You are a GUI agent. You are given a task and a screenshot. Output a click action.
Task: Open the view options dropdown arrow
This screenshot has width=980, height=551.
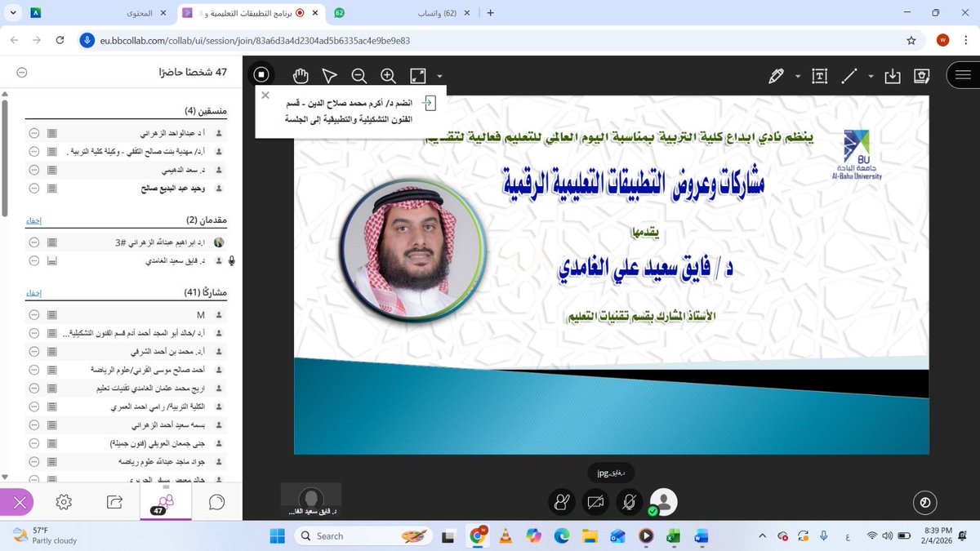tap(439, 76)
